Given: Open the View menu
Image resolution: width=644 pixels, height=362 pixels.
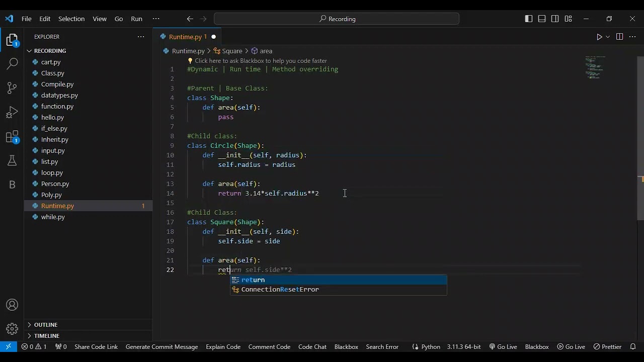Looking at the screenshot, I should pos(100,19).
